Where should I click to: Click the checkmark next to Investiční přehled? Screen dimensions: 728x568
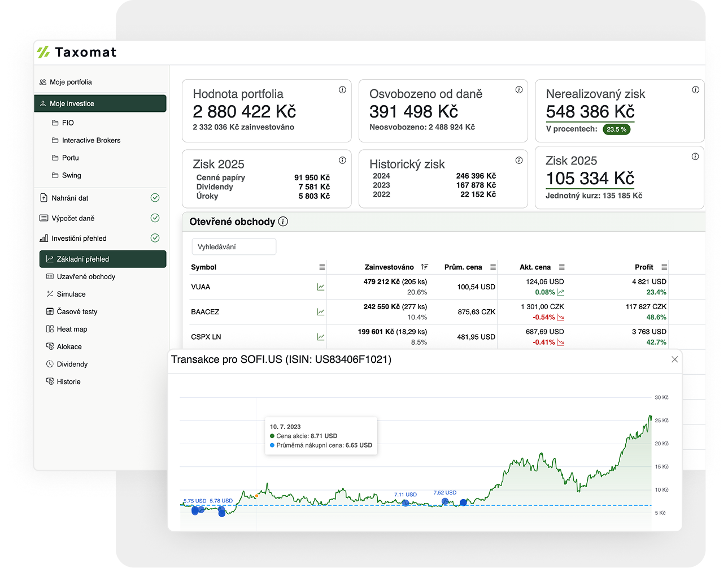[x=155, y=238]
